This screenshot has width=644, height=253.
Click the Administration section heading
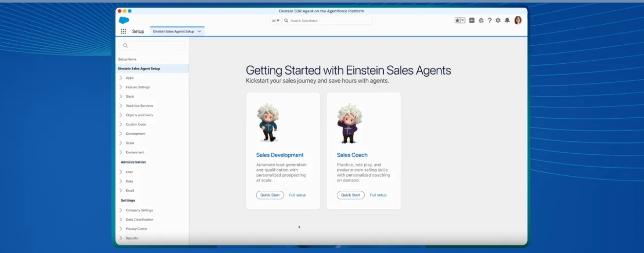(x=133, y=162)
